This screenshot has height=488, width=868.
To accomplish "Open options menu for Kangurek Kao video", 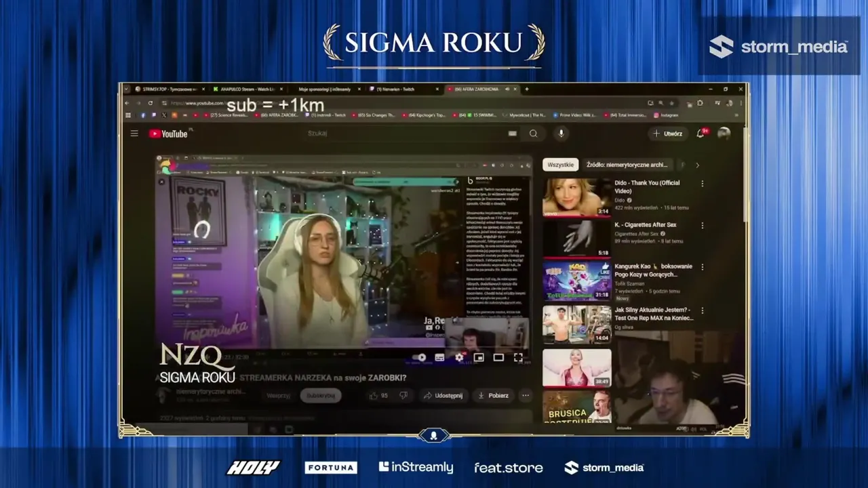I will click(702, 268).
